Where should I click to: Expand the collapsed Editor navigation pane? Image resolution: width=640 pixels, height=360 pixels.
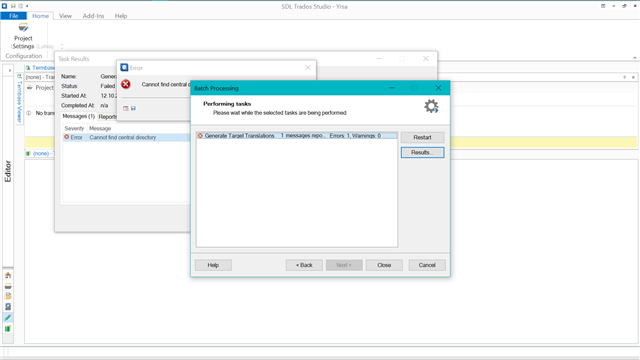coord(9,71)
